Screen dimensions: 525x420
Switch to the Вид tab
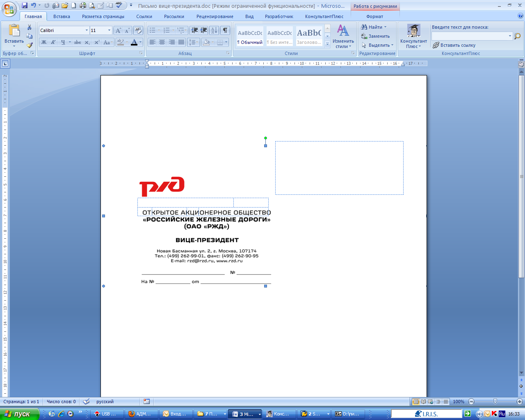[249, 16]
